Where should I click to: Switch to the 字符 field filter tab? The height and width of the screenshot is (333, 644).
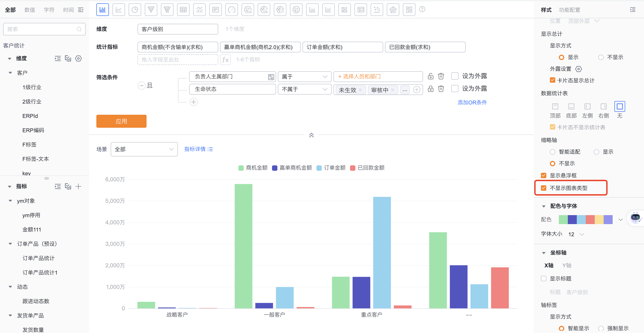point(49,10)
